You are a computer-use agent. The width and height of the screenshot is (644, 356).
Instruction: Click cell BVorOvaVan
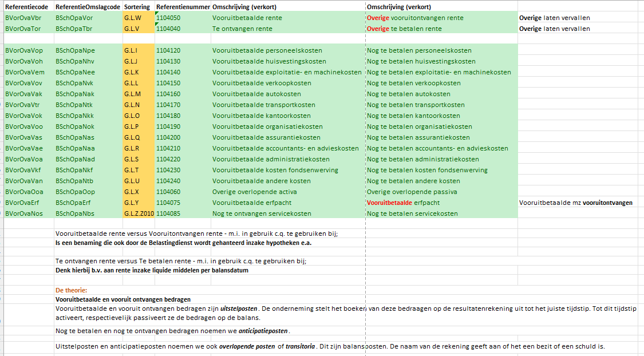tap(29, 181)
